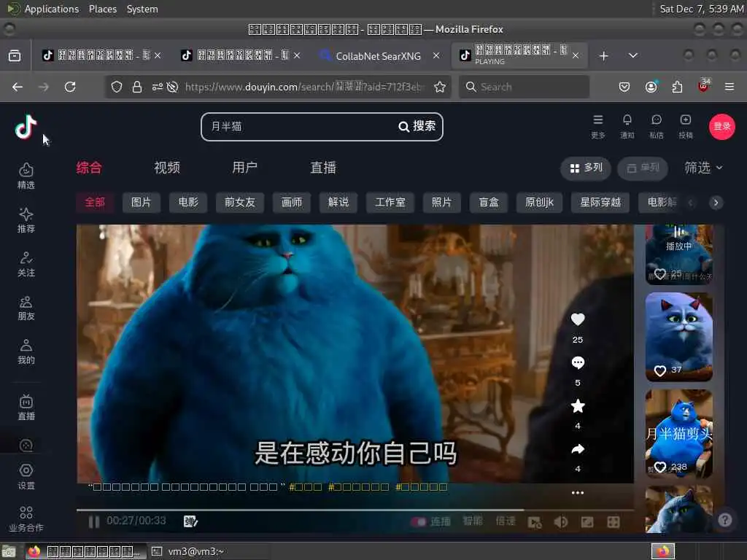Select the 星际穿越 category chip
747x560 pixels.
click(601, 203)
